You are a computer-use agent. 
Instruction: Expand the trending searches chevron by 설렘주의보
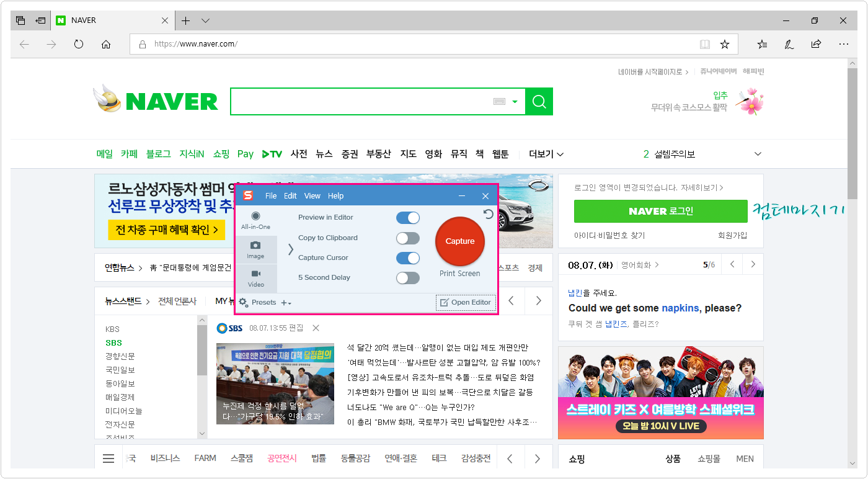pos(757,154)
